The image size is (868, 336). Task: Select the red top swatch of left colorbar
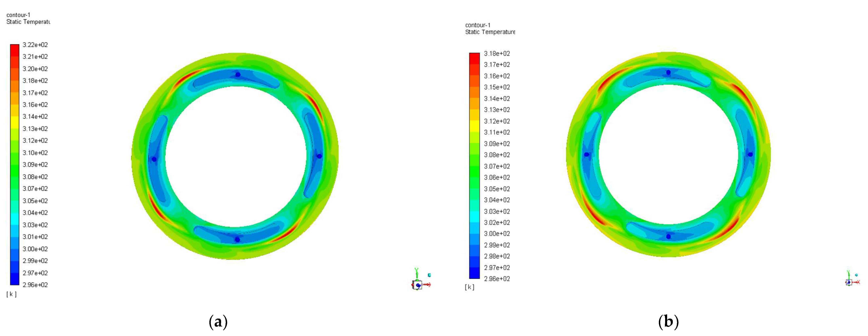tap(15, 50)
